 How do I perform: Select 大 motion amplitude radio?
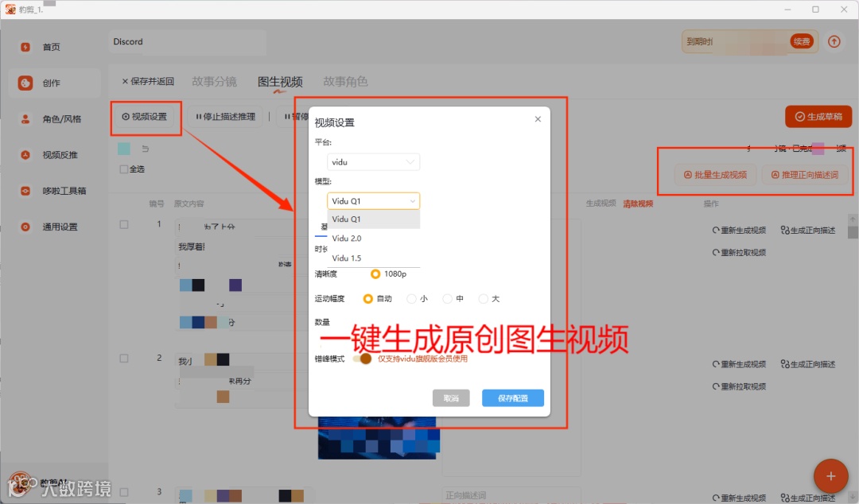(x=484, y=299)
